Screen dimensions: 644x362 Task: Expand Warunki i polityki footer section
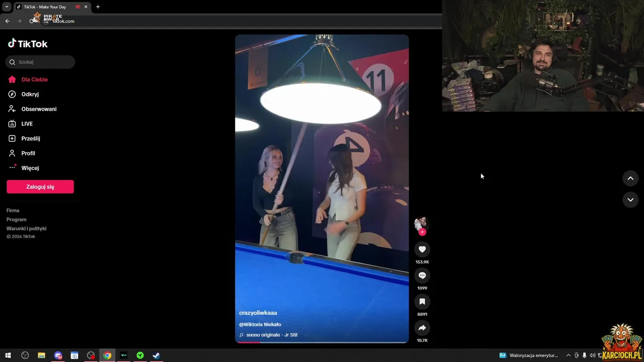[26, 229]
